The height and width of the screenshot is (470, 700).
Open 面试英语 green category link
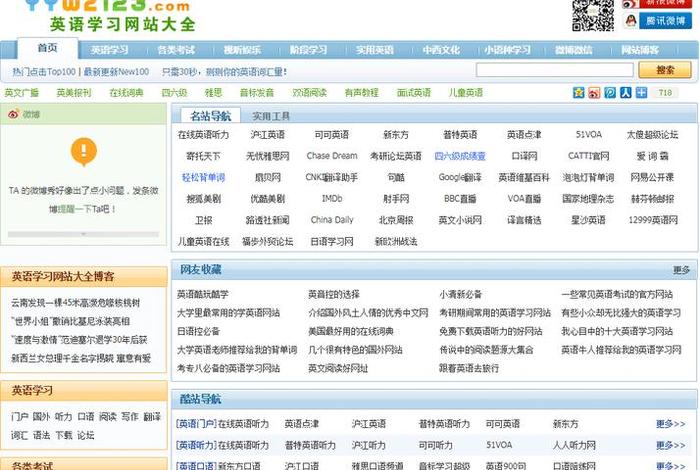[x=414, y=93]
